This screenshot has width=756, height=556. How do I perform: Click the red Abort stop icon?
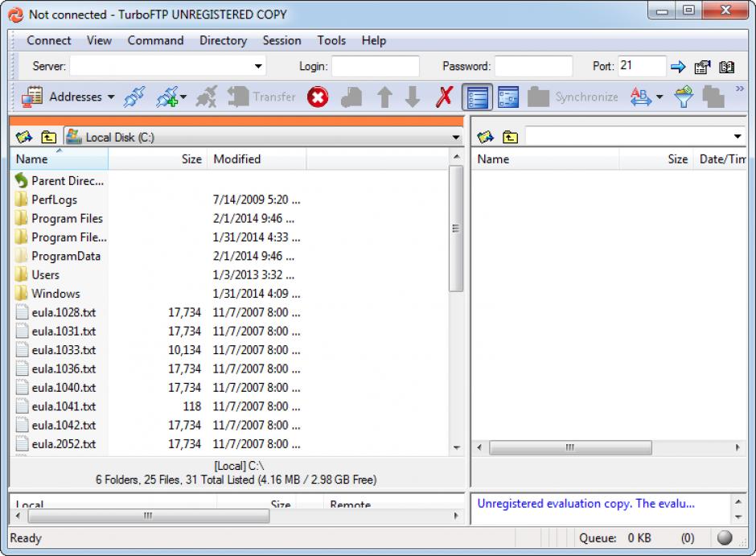coord(318,97)
